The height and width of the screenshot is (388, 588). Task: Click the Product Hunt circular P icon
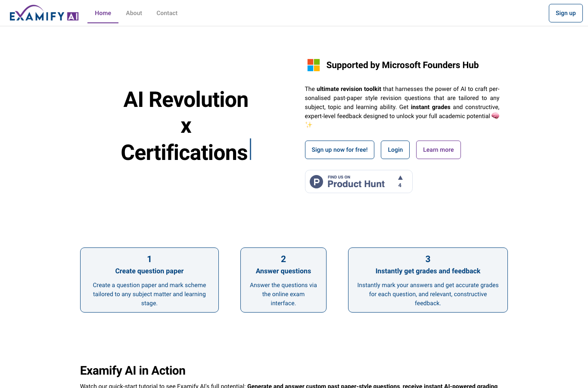(x=317, y=181)
